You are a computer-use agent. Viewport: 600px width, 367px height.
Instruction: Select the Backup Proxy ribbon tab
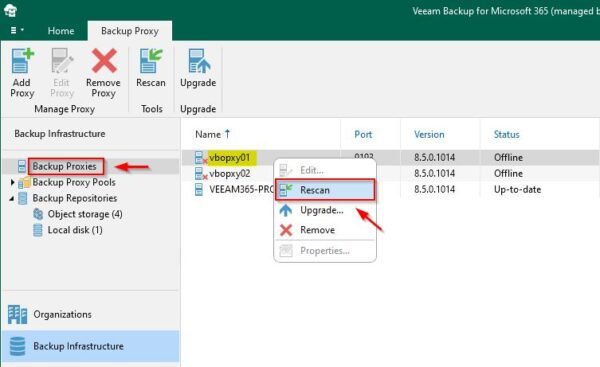(x=130, y=31)
